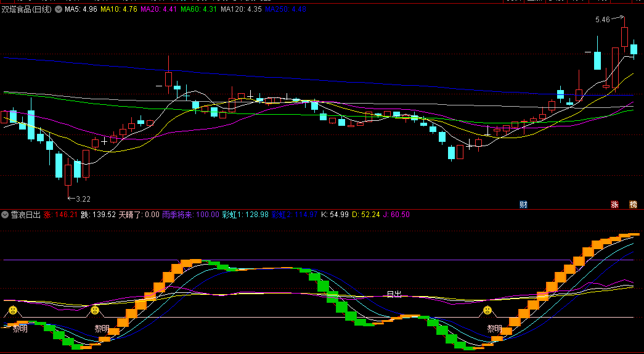Click the rightmost smiley face signal icon
The height and width of the screenshot is (354, 644).
coord(487,310)
